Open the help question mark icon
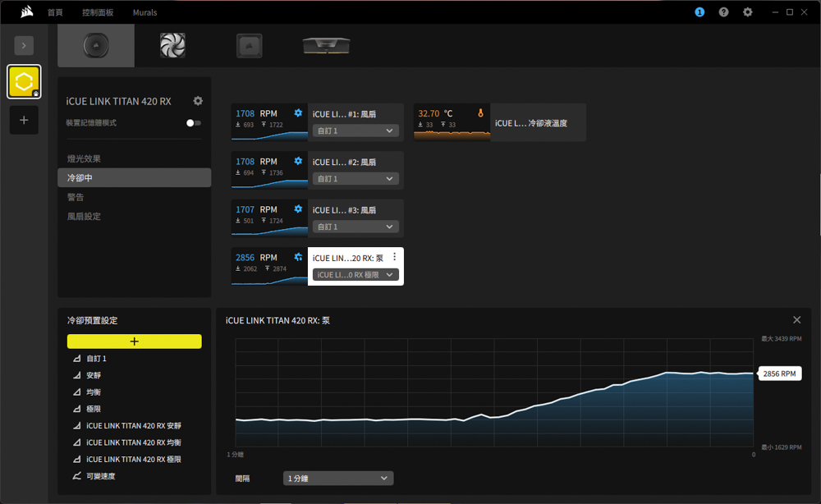821x504 pixels. (723, 12)
